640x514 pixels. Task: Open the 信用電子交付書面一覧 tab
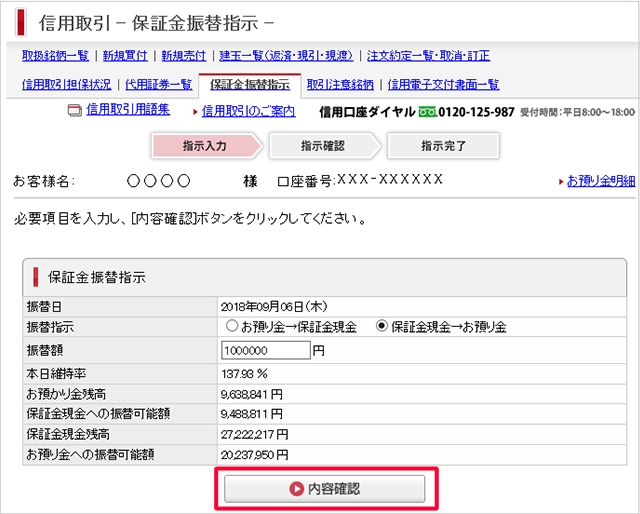(443, 85)
